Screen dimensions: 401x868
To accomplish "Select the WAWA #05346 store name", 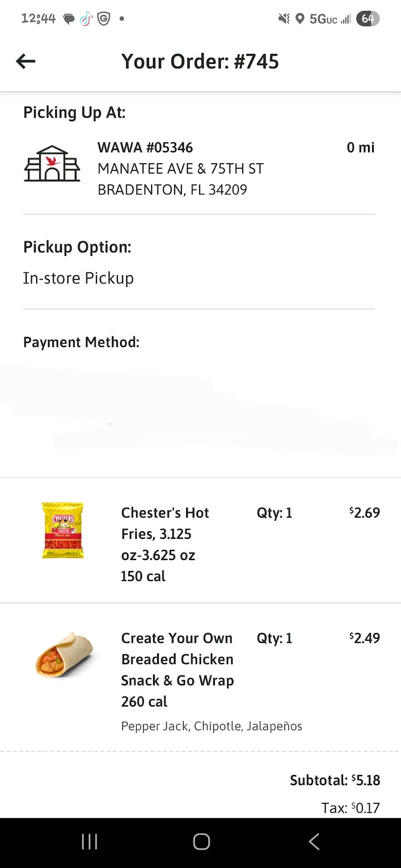I will tap(145, 147).
